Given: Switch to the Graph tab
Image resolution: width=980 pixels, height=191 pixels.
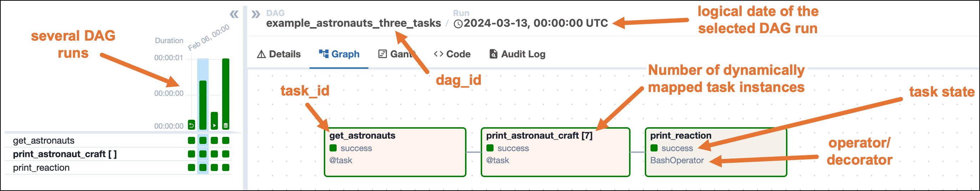Looking at the screenshot, I should pos(340,55).
